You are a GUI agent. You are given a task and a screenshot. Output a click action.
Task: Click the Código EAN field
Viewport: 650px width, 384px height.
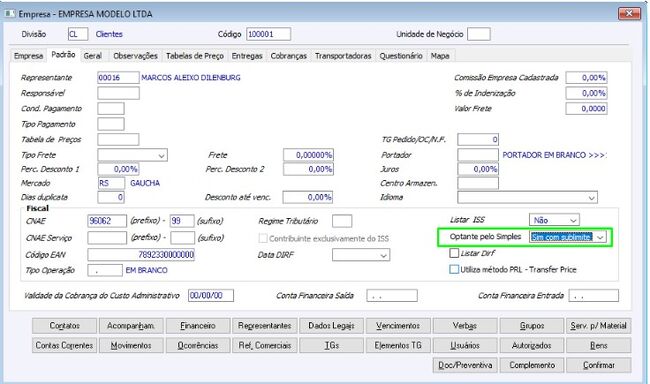tap(141, 255)
